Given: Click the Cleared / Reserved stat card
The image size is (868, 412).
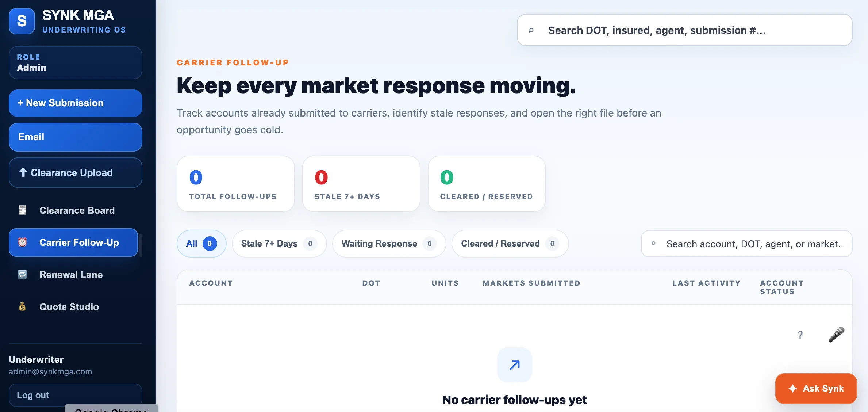Looking at the screenshot, I should tap(487, 184).
